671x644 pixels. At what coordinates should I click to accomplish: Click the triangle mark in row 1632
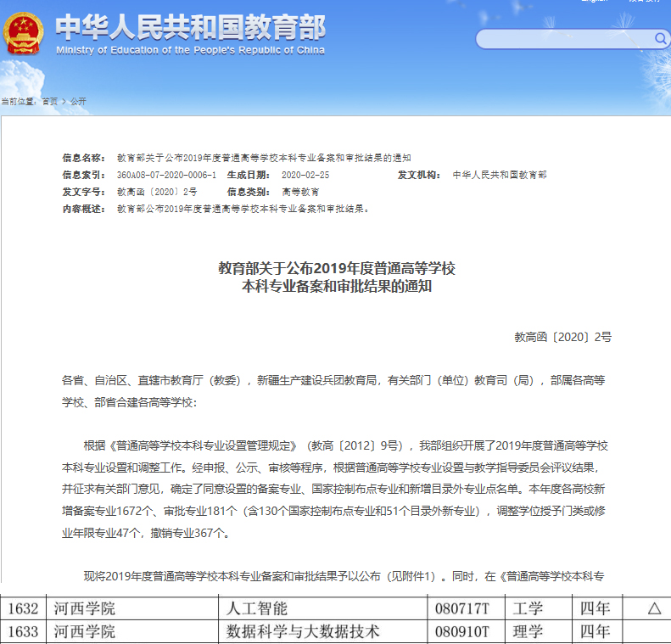tap(653, 608)
